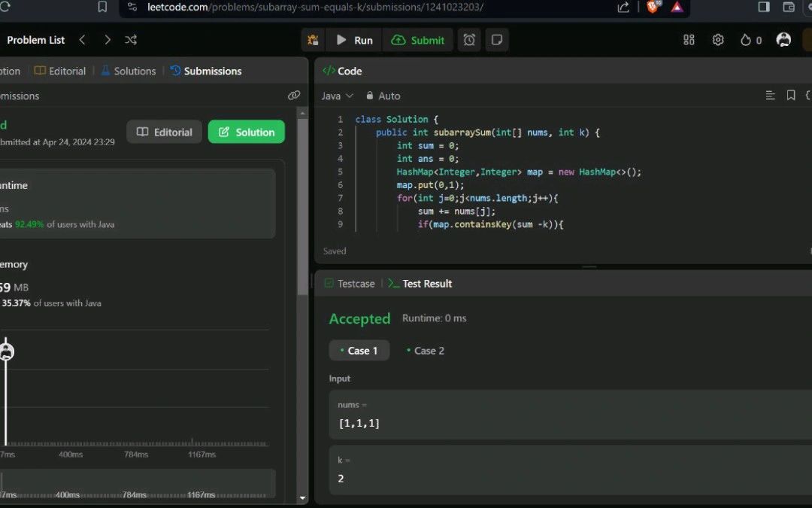Go to next problem arrow
Viewport: 812px width, 508px height.
click(x=108, y=40)
